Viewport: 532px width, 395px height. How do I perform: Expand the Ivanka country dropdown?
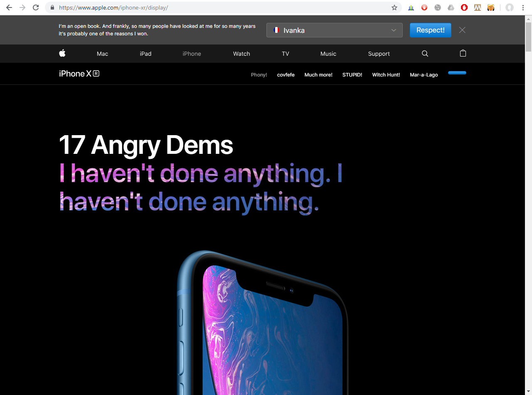pyautogui.click(x=335, y=30)
